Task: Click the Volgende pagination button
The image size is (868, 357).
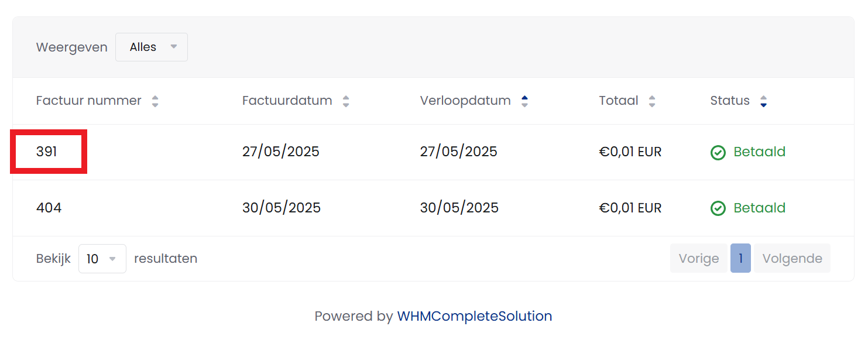Action: tap(792, 259)
